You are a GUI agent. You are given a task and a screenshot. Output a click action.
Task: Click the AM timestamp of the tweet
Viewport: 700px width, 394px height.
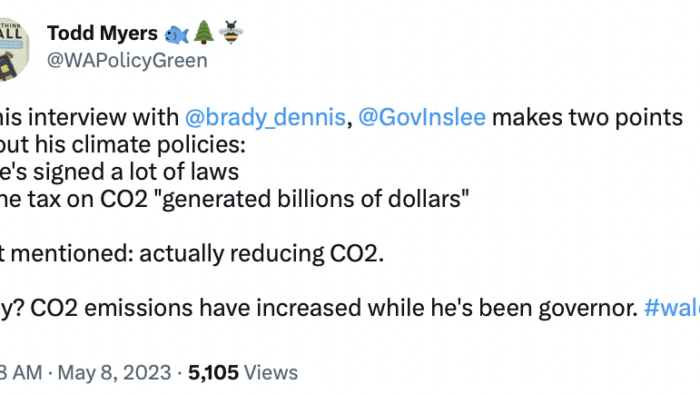[x=21, y=373]
